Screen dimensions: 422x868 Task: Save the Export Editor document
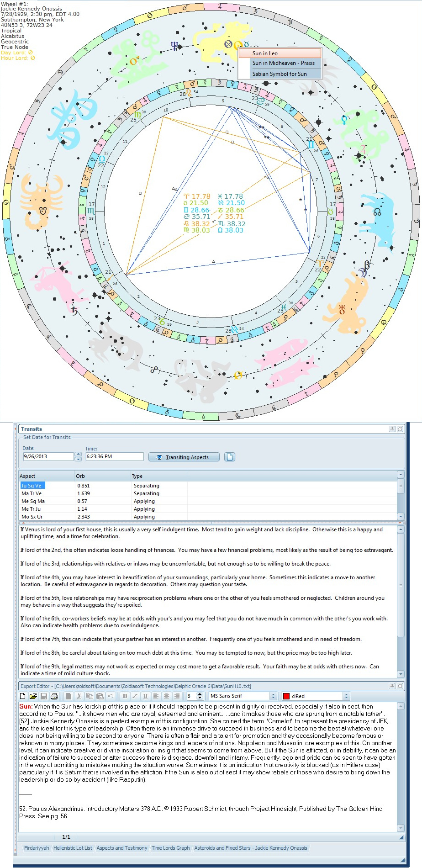(x=44, y=696)
